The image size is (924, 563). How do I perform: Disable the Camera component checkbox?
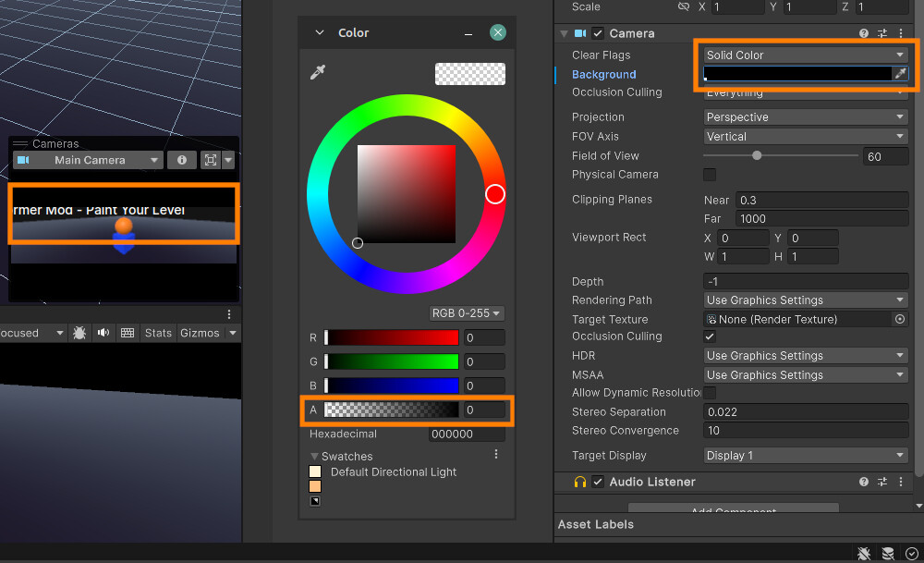tap(598, 33)
